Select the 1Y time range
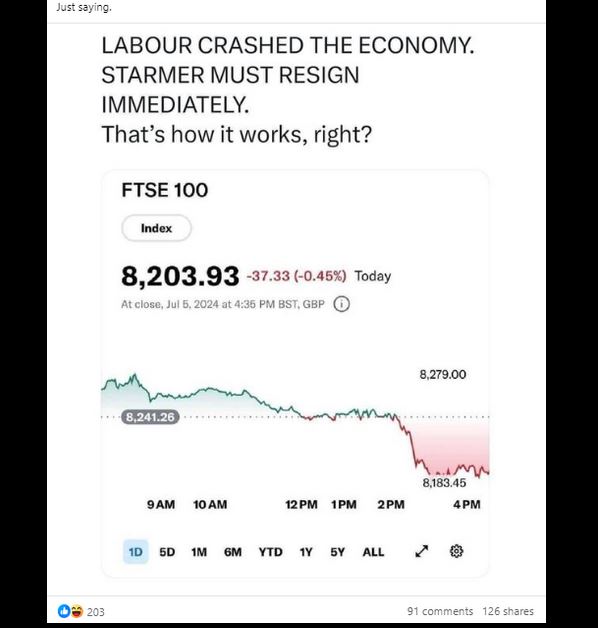This screenshot has height=629, width=598. click(x=306, y=552)
